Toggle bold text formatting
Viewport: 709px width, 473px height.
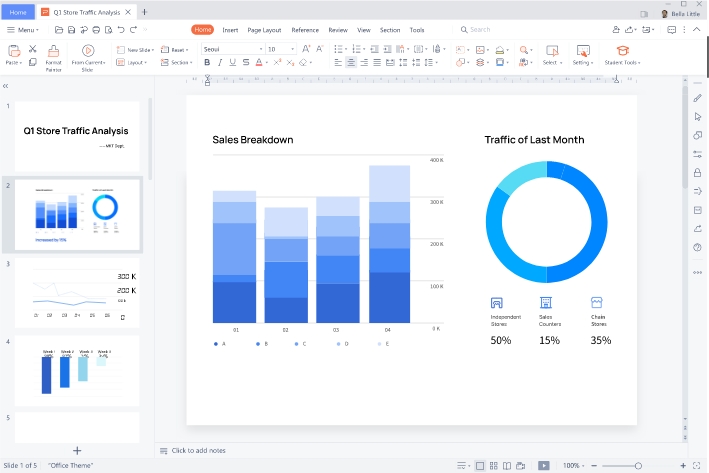(x=207, y=62)
